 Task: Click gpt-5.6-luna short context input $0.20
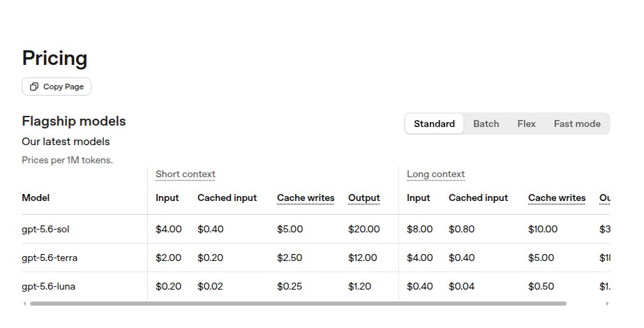(168, 287)
